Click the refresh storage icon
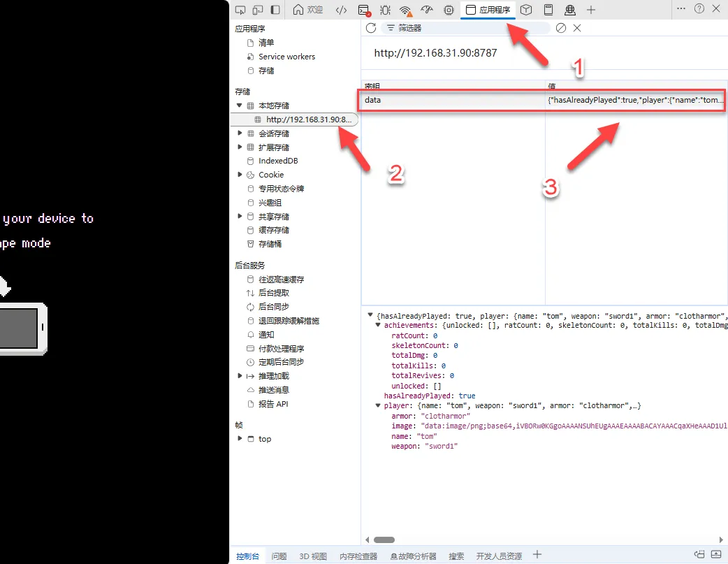 pos(371,28)
